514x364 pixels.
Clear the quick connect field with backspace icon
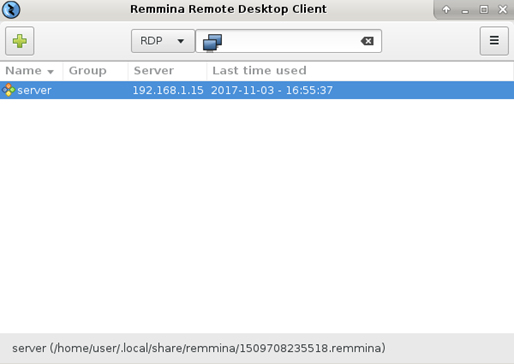(x=367, y=41)
